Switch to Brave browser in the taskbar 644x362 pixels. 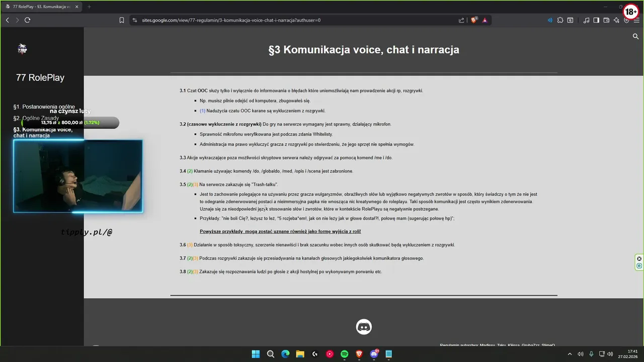[359, 354]
